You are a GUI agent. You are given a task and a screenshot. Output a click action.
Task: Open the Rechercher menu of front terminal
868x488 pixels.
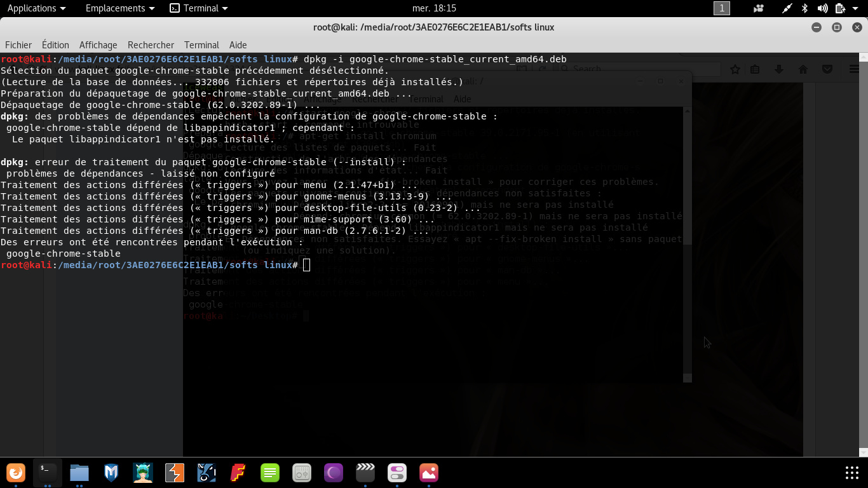(x=151, y=45)
